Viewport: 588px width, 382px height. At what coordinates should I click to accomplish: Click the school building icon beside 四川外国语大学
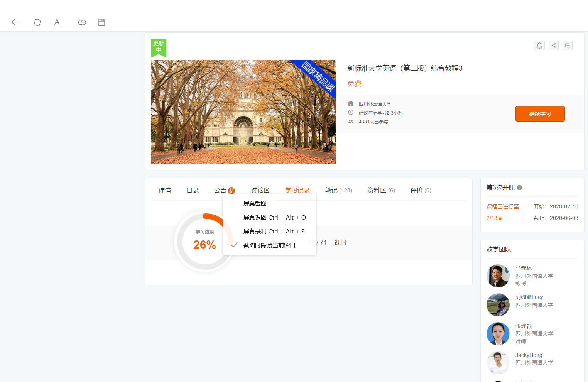351,103
